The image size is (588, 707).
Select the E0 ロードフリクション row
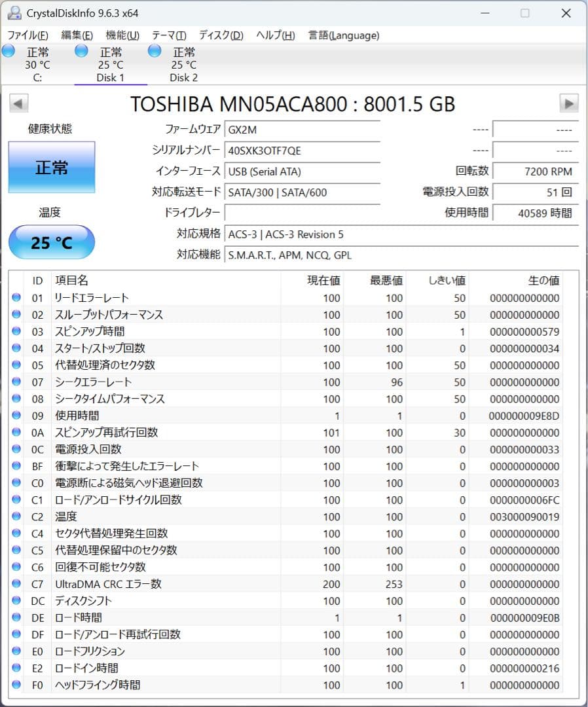[x=286, y=651]
